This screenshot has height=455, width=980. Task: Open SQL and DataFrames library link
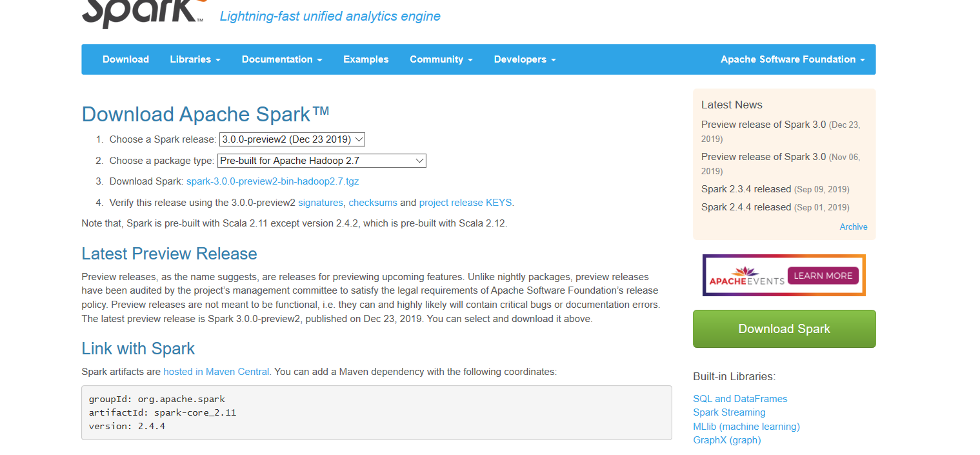[x=740, y=399]
